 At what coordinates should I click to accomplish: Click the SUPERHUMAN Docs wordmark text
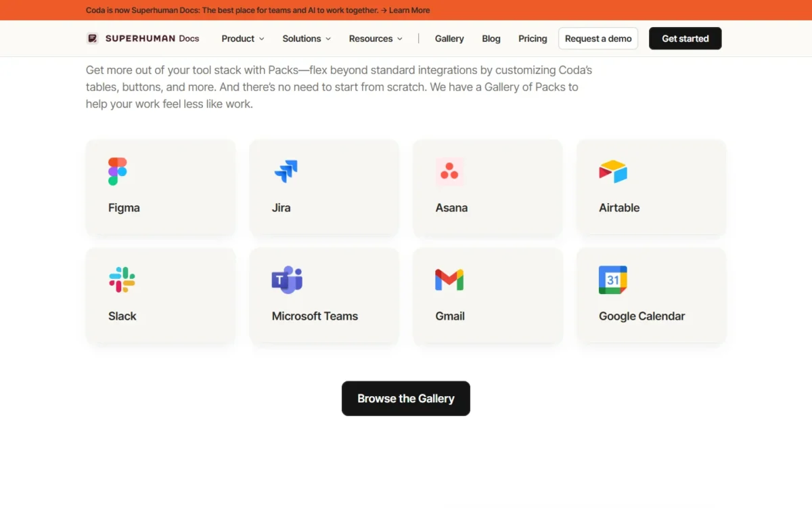click(152, 39)
